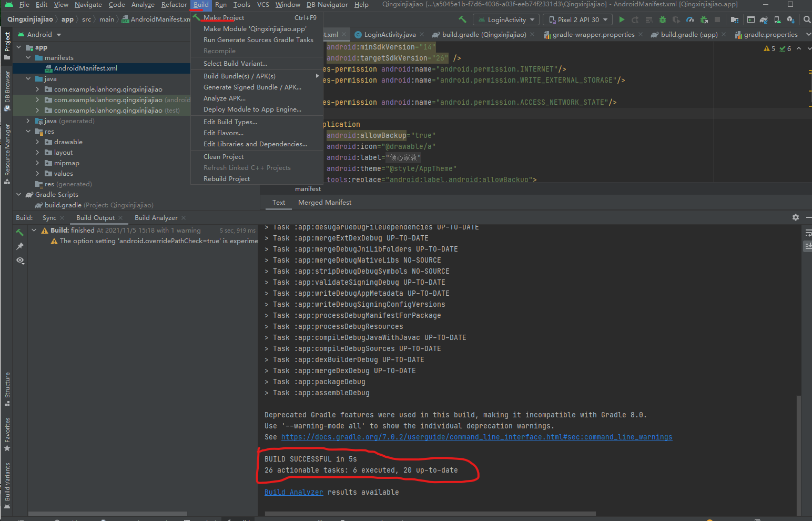Viewport: 812px width, 521px height.
Task: Collapse the manifests folder
Action: tap(28, 58)
